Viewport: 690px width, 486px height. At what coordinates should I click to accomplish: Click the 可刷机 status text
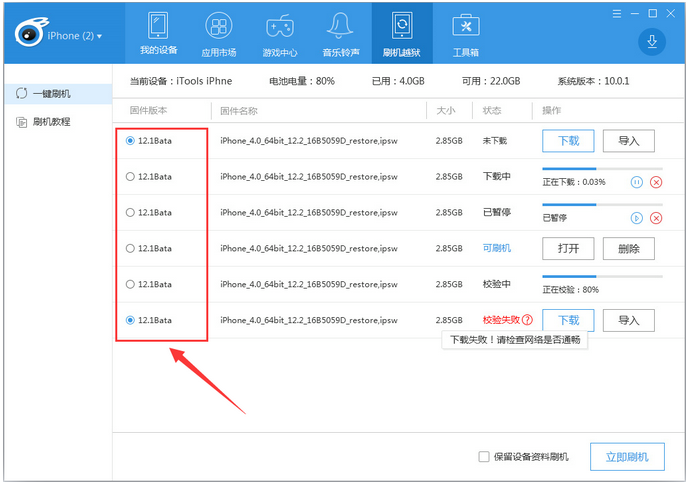pos(496,248)
